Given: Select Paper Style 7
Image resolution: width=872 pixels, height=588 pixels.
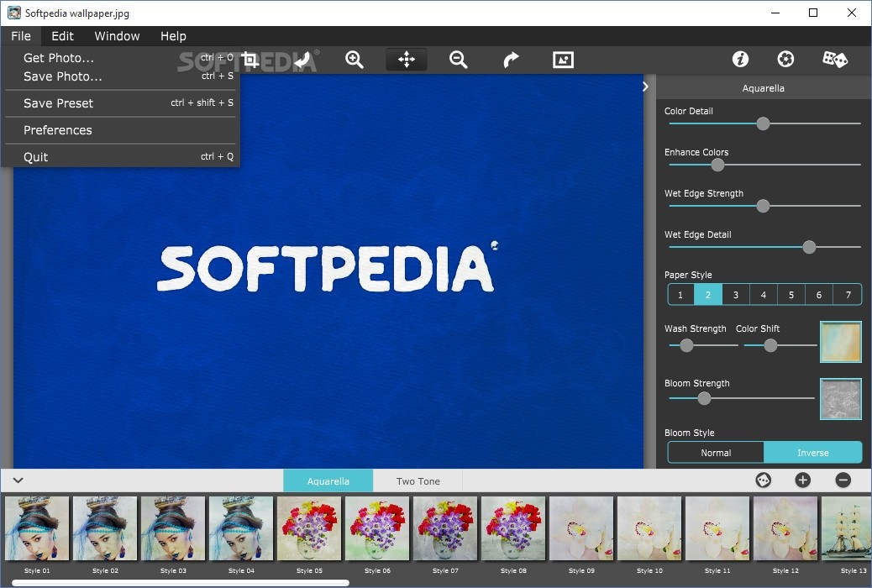Looking at the screenshot, I should pos(848,295).
